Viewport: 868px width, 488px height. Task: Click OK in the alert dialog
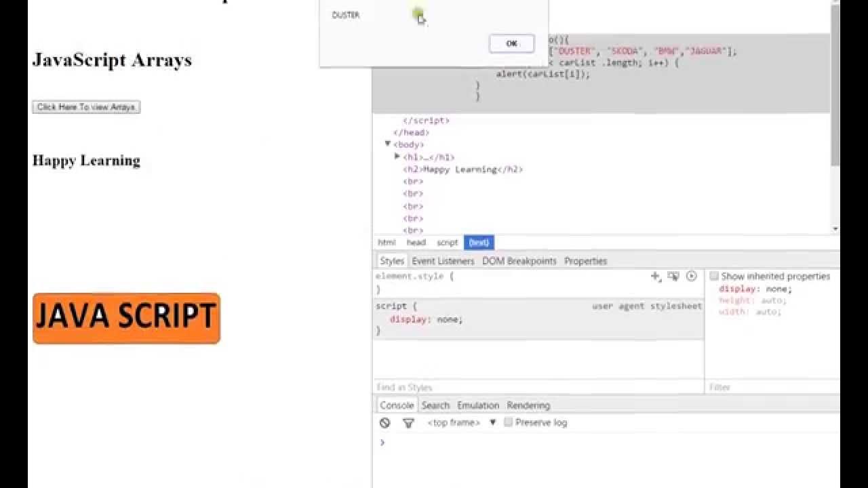coord(511,43)
